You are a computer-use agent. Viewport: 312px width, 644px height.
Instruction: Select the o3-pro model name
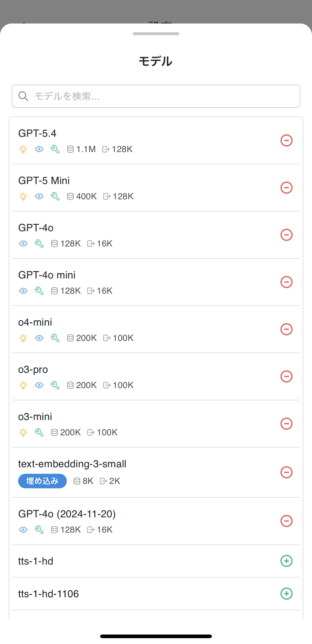click(x=33, y=369)
